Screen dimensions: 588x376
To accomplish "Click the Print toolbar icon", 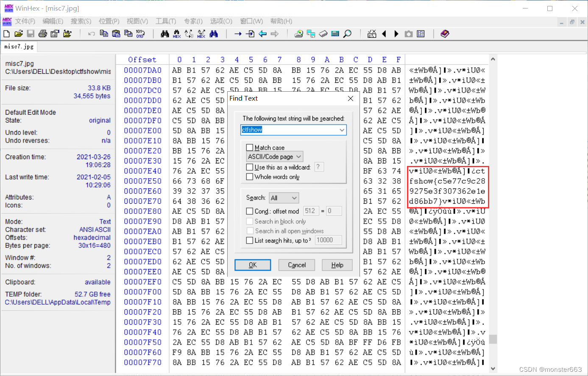I will [x=43, y=34].
